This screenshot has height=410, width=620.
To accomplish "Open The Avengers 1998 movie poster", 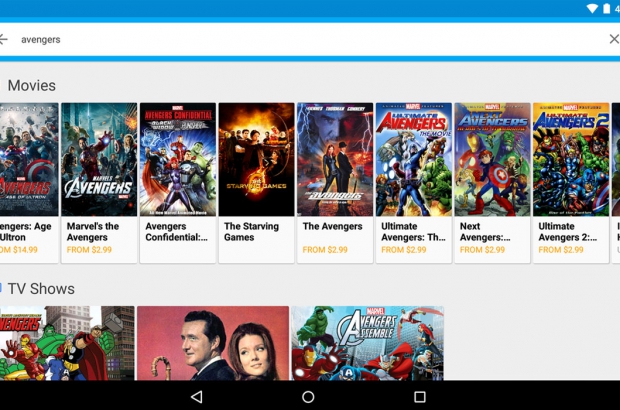I will pos(335,159).
